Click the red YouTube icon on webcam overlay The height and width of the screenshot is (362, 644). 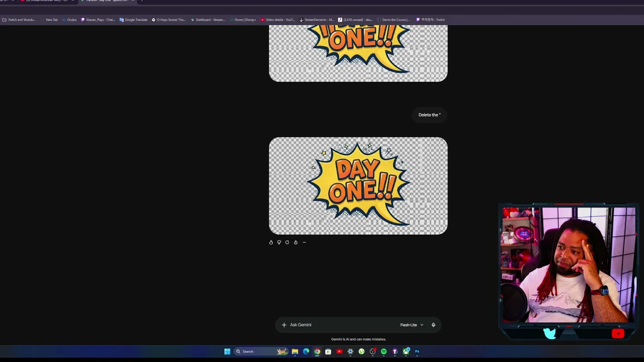(x=618, y=334)
